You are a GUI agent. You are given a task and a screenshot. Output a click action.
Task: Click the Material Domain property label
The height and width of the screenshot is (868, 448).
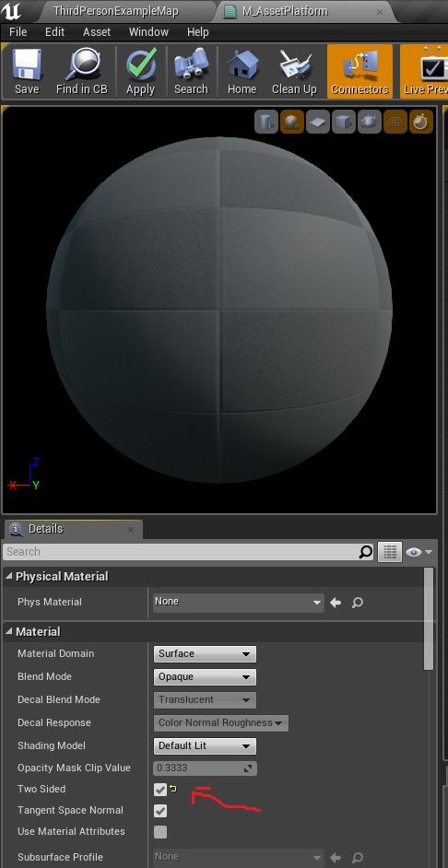click(x=56, y=654)
